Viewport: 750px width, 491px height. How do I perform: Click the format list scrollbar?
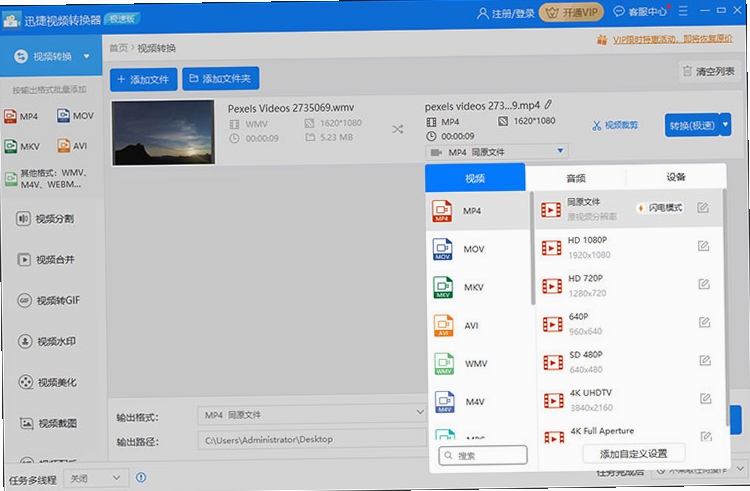coord(532,249)
